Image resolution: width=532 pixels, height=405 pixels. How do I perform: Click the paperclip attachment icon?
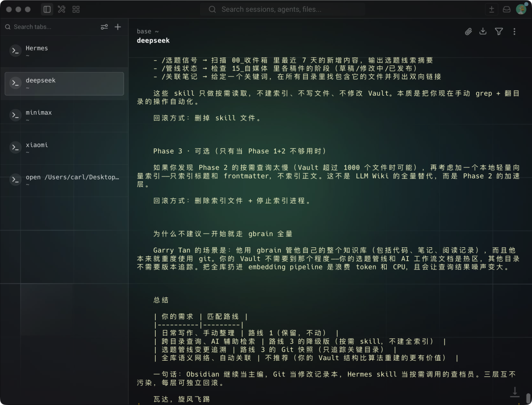point(468,32)
